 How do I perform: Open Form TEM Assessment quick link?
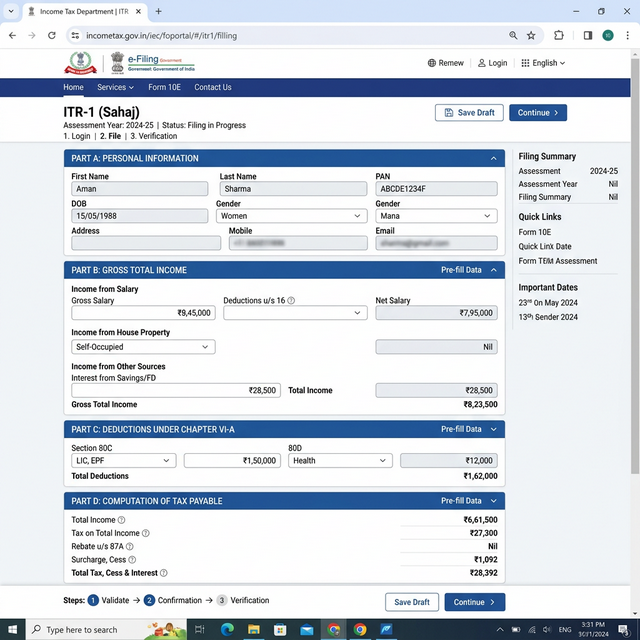pos(558,261)
